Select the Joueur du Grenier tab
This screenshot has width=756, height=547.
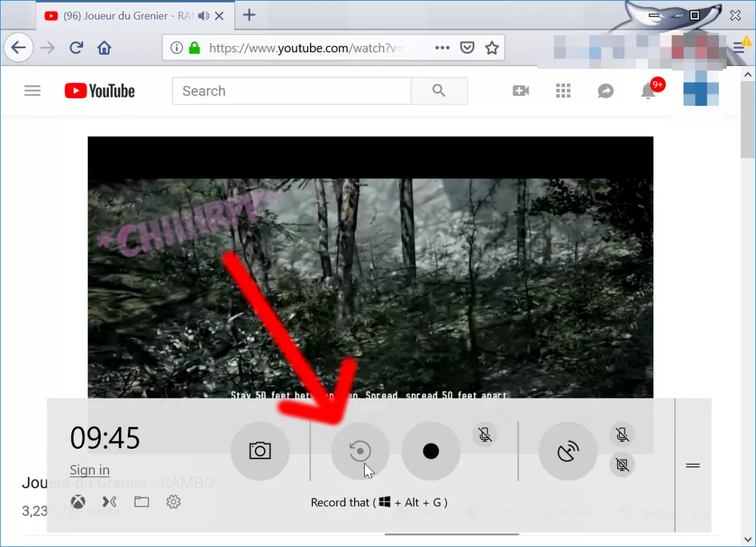click(134, 16)
